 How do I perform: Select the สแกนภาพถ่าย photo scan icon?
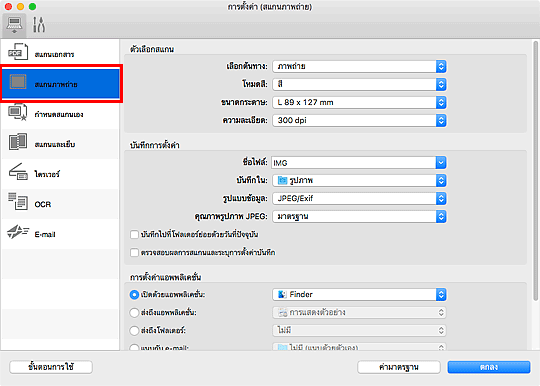click(18, 82)
